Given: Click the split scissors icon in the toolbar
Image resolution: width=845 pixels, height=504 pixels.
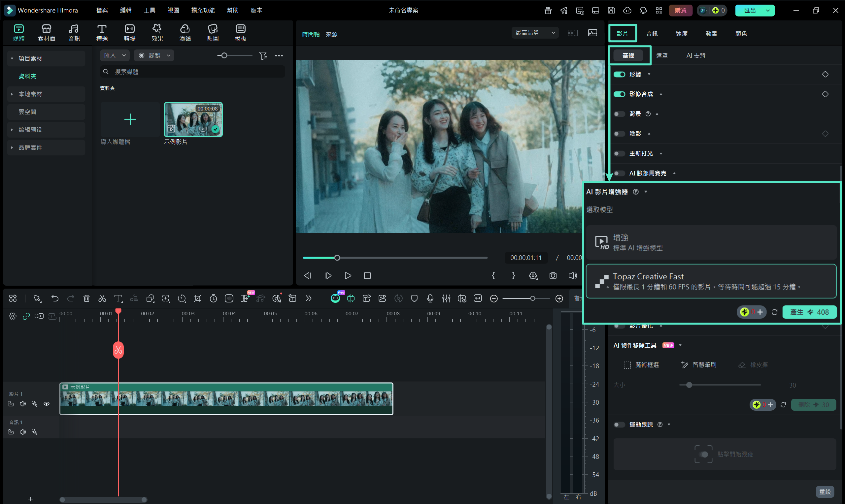Looking at the screenshot, I should [x=102, y=299].
